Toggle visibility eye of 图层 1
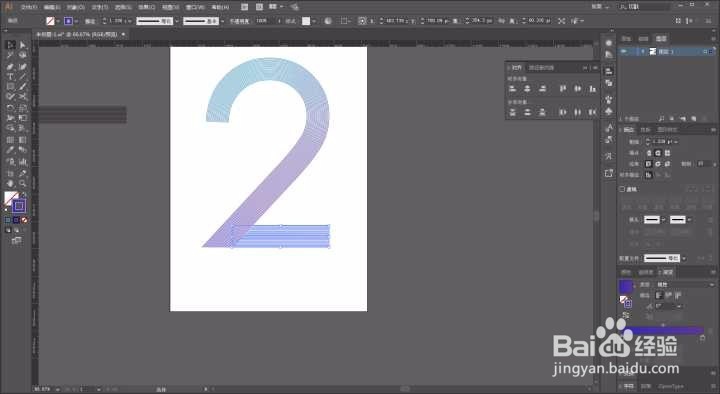Viewport: 720px width, 394px height. pyautogui.click(x=624, y=51)
